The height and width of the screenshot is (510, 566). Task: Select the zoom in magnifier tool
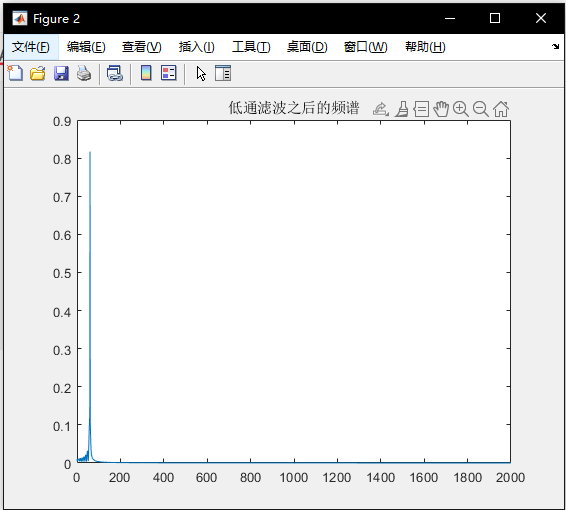pos(461,109)
